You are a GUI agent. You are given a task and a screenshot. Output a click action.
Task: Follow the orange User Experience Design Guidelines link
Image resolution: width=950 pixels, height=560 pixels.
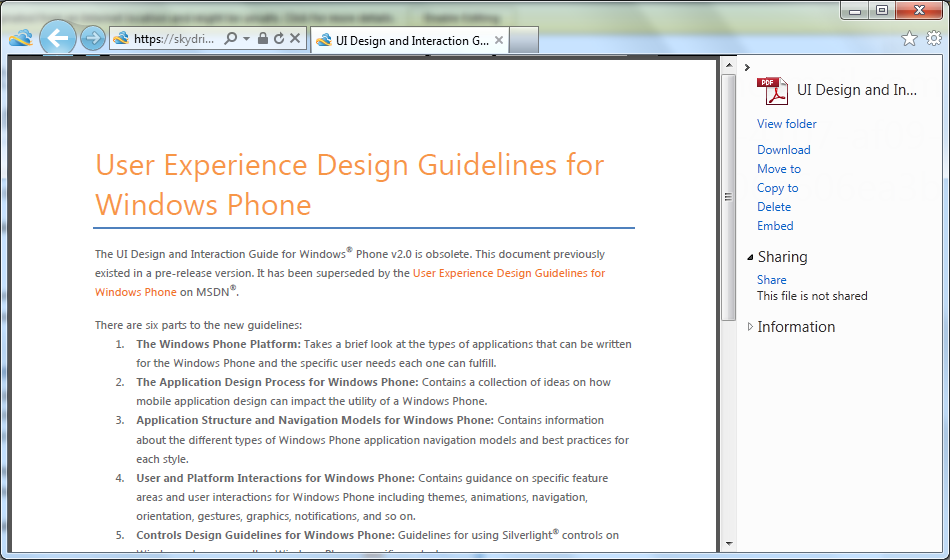click(x=508, y=273)
